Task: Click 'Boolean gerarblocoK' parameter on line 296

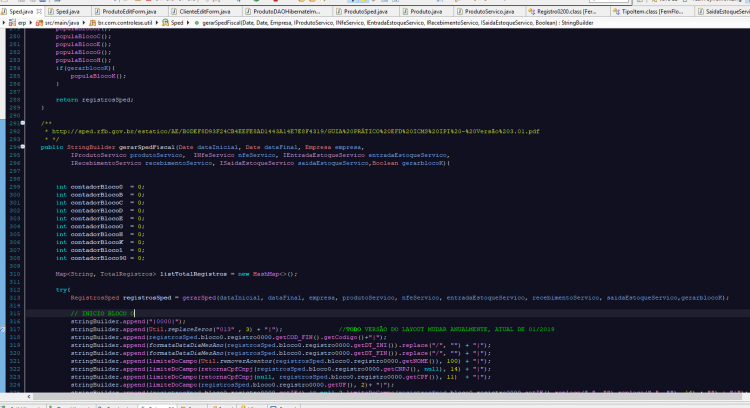Action: (x=408, y=163)
